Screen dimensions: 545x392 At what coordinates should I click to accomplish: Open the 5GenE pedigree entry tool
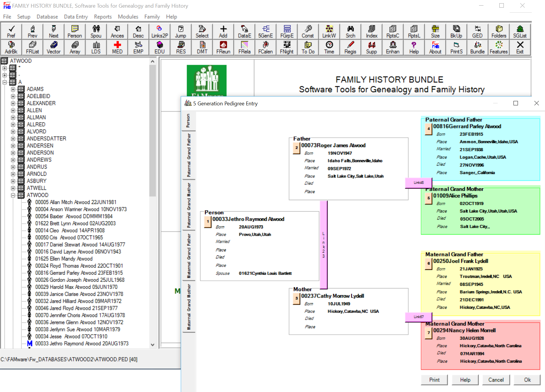click(266, 31)
